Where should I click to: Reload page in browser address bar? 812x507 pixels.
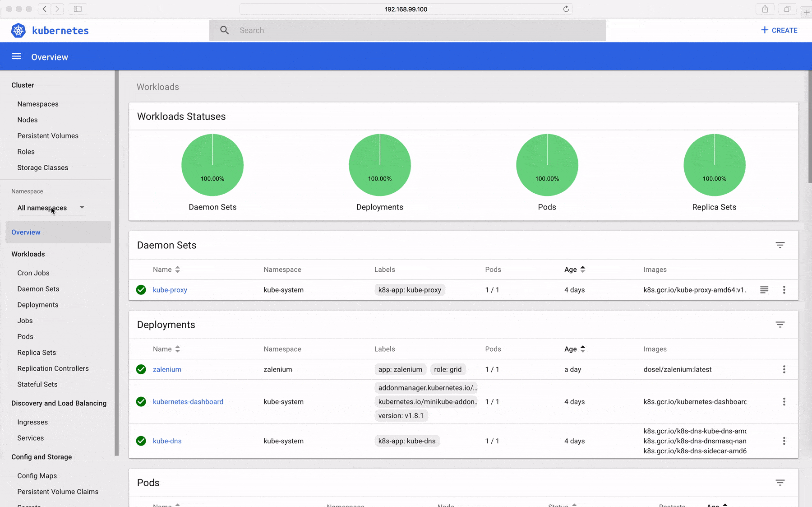[566, 9]
